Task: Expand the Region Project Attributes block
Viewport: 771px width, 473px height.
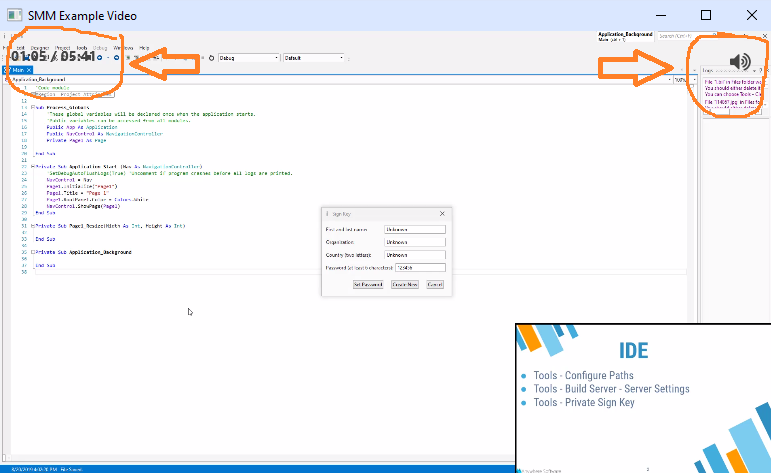Action: click(33, 94)
